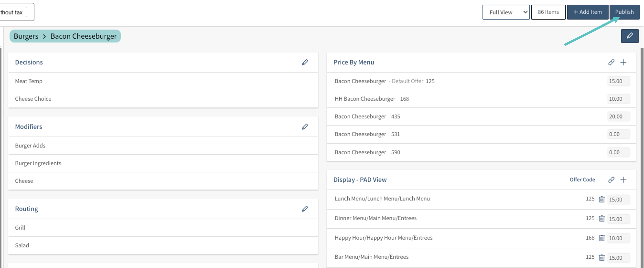The image size is (644, 268).
Task: Delete Bar Menu display entry
Action: pos(601,257)
